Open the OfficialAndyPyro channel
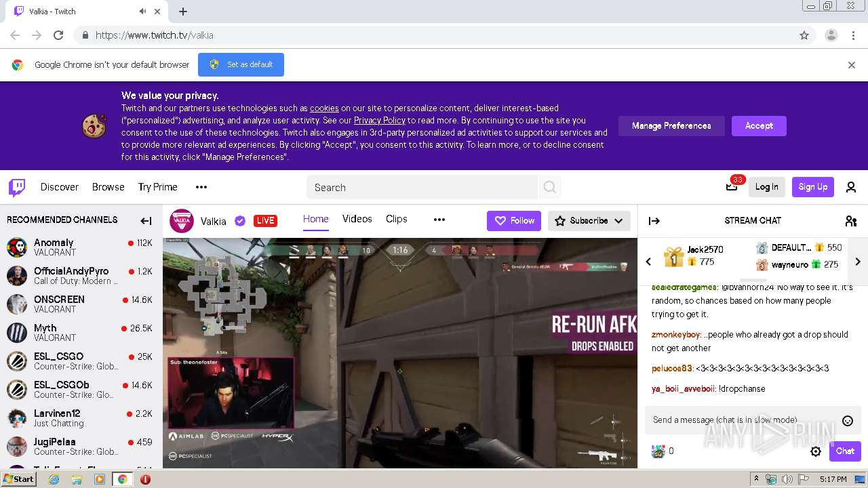This screenshot has width=868, height=488. pos(81,276)
